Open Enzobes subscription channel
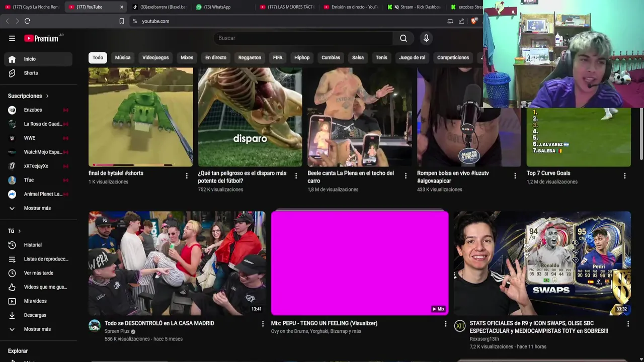 pos(38,110)
